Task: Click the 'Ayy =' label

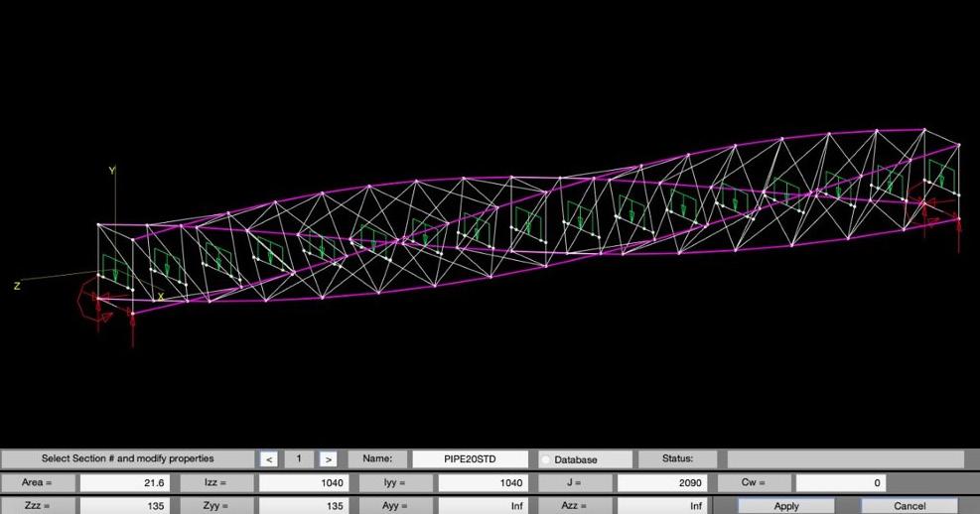Action: tap(394, 505)
